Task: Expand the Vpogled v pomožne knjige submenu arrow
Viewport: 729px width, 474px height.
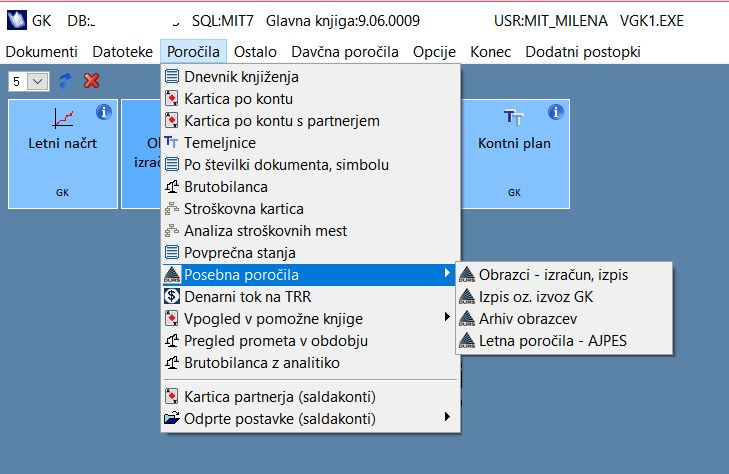Action: tap(447, 316)
